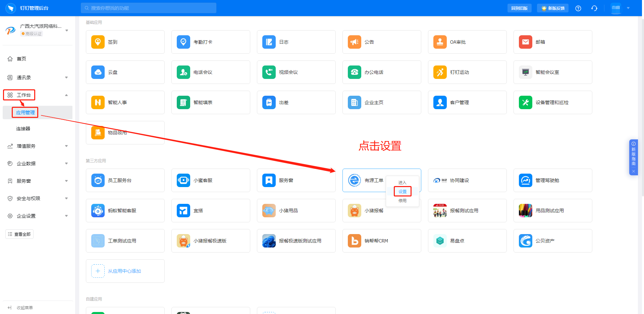Image resolution: width=644 pixels, height=314 pixels.
Task: Expand the 服务窗 sidebar menu arrow
Action: coord(66,181)
